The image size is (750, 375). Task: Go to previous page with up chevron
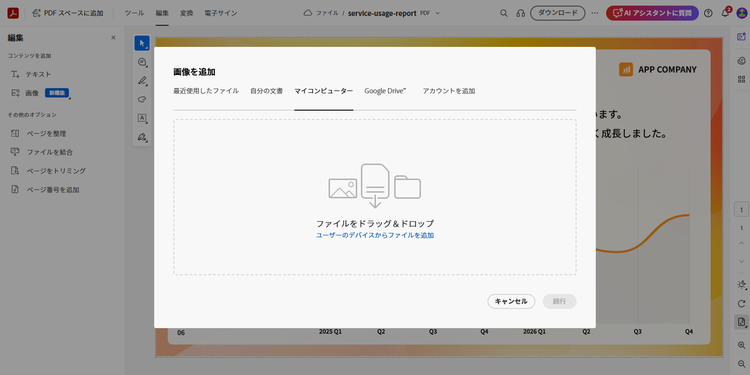(x=741, y=243)
